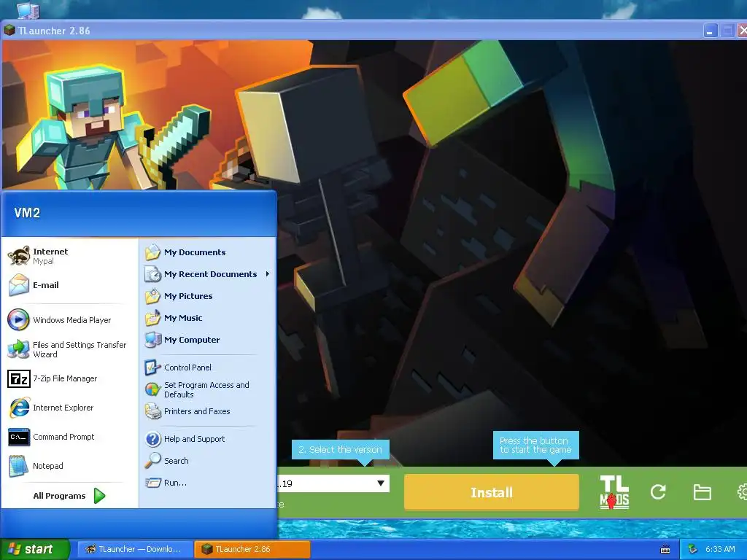
Task: Open TL Mods icon in TLauncher
Action: (614, 492)
